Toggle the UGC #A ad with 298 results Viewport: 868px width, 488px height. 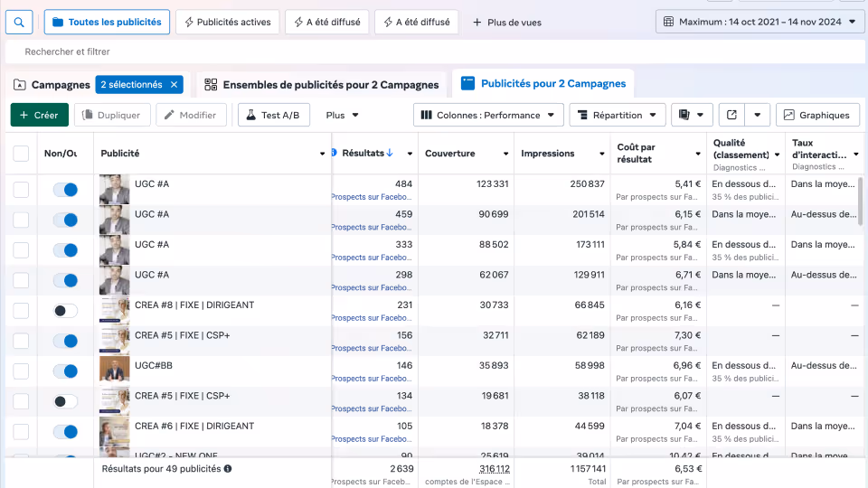(x=65, y=280)
